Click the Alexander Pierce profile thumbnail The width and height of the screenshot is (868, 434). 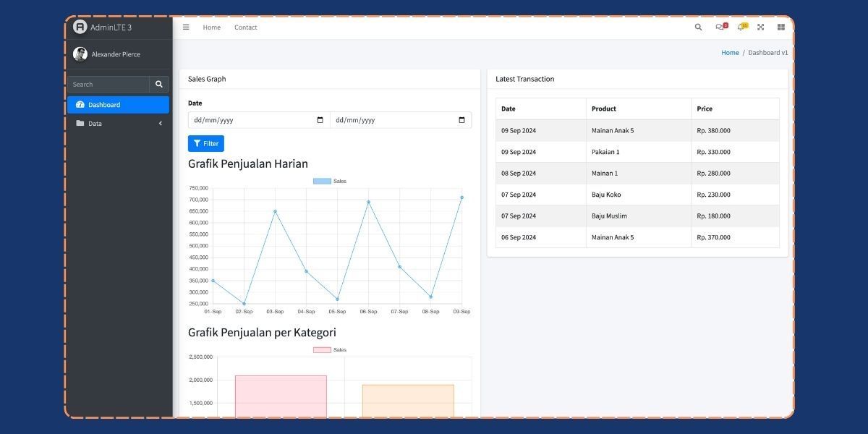click(x=81, y=54)
